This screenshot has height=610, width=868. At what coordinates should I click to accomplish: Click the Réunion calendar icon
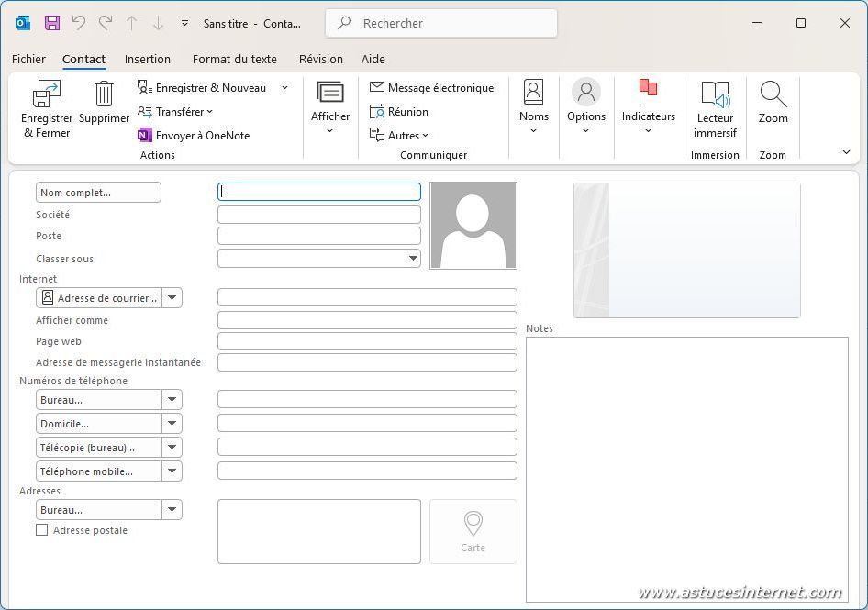[x=377, y=112]
